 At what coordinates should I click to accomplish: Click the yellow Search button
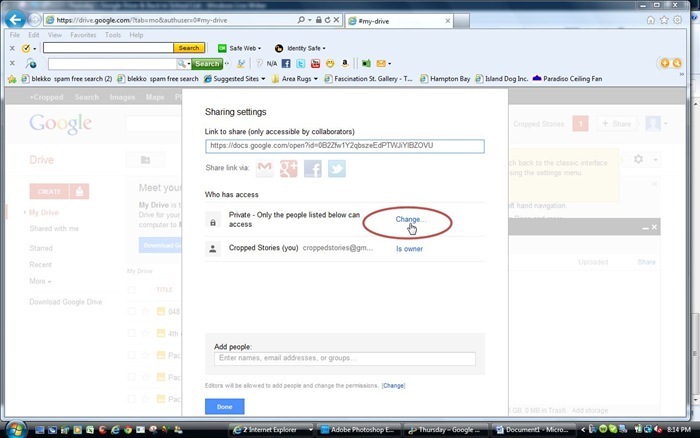[x=189, y=48]
